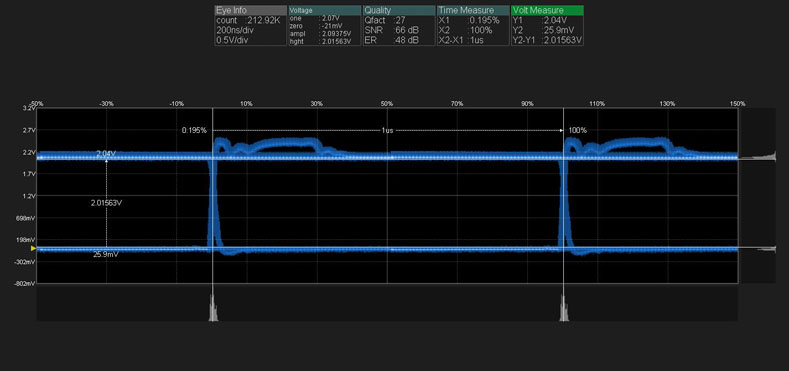
Task: Activate the green Volt Measure panel header
Action: click(x=547, y=10)
